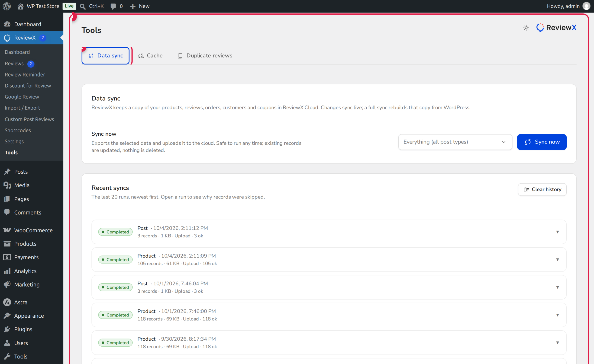Viewport: 594px width, 364px height.
Task: Click the Howdy, admin account menu
Action: tap(568, 6)
